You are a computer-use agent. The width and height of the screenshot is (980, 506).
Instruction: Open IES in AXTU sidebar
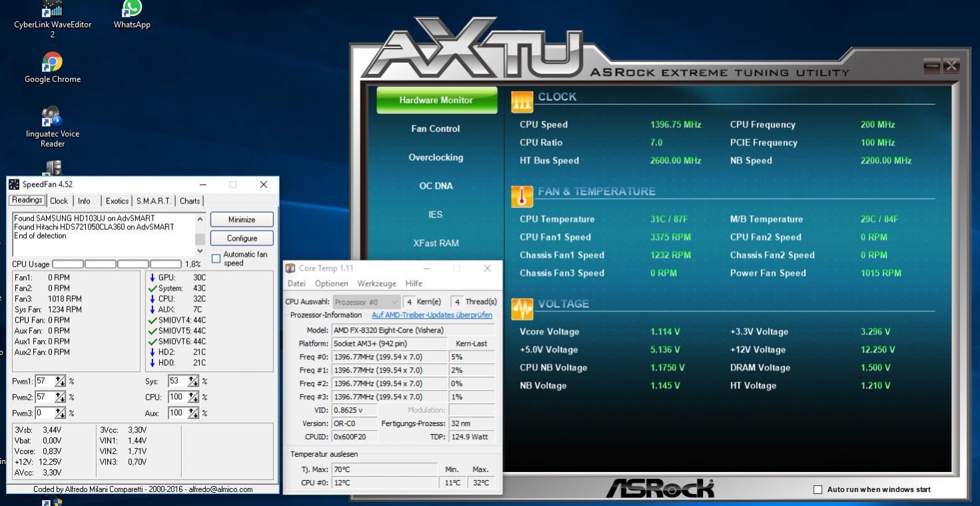point(435,215)
